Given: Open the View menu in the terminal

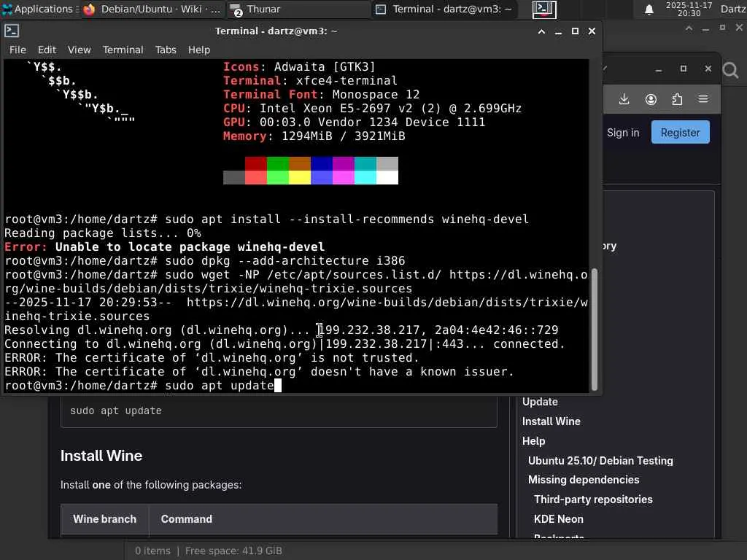Looking at the screenshot, I should click(79, 50).
